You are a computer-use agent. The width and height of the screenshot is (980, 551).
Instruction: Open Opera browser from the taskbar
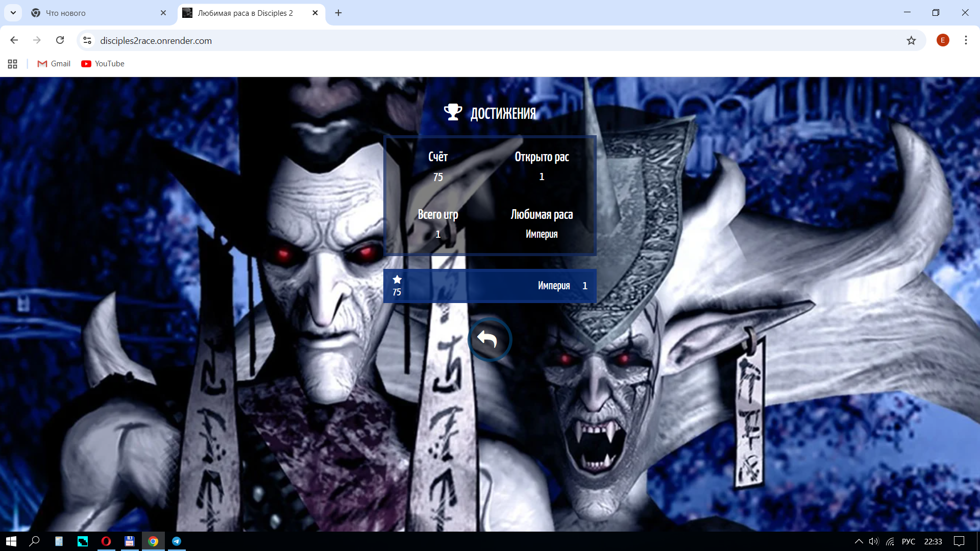pyautogui.click(x=106, y=541)
